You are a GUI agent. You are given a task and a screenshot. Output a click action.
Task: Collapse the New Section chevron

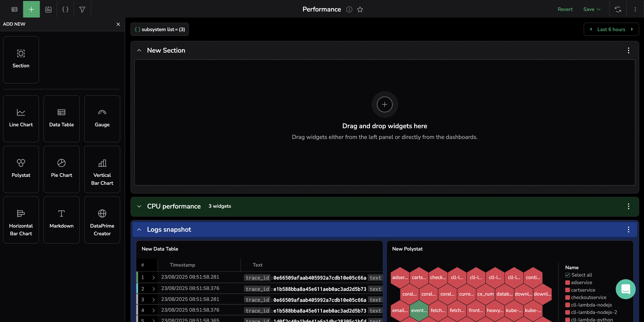(x=139, y=50)
